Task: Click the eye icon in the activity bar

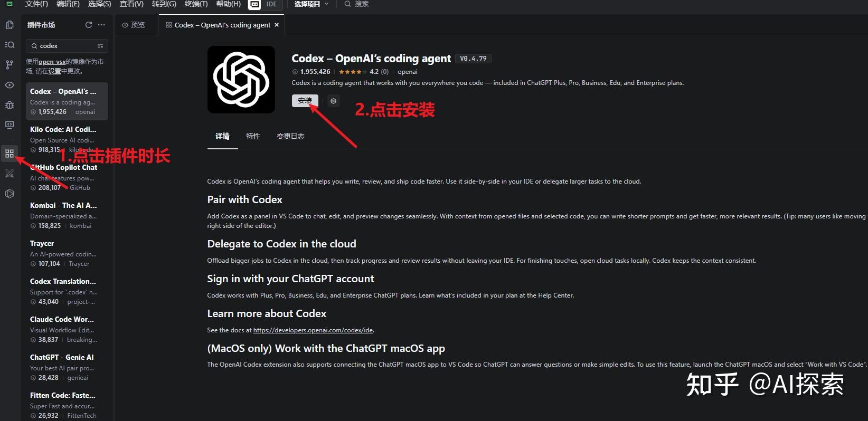Action: pos(10,85)
